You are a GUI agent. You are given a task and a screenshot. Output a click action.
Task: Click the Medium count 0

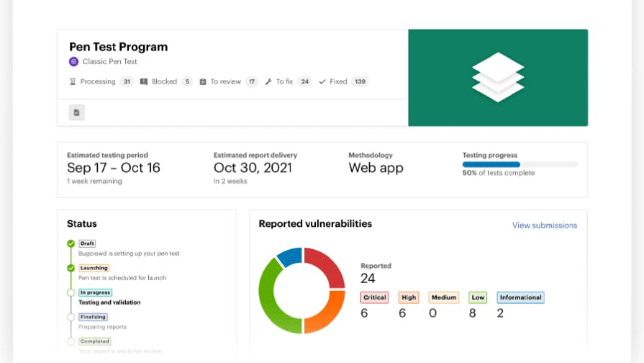click(432, 313)
